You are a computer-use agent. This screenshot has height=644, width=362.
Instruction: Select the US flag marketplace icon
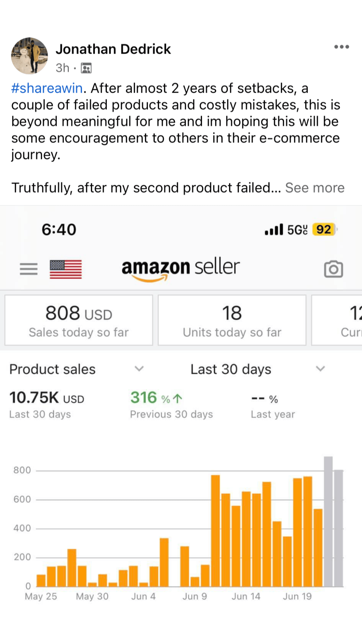pyautogui.click(x=66, y=269)
